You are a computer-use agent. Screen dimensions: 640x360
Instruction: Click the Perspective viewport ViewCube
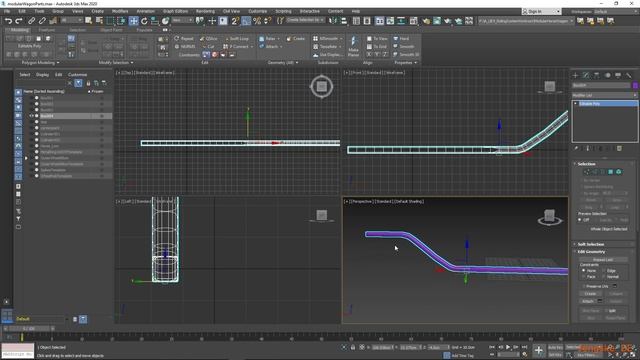(x=549, y=216)
